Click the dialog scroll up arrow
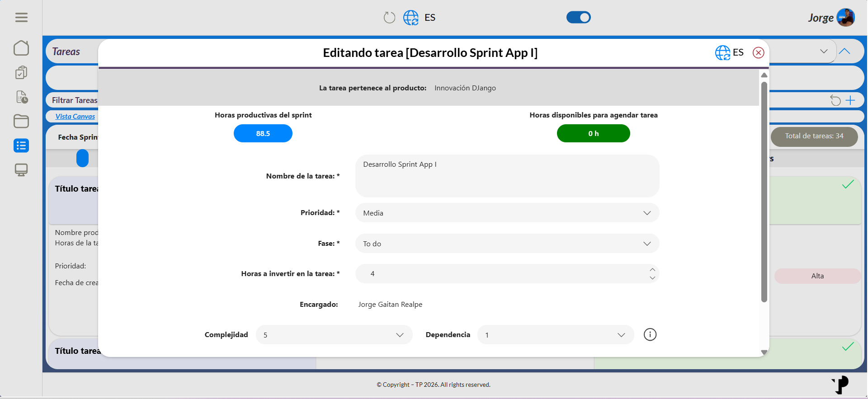The image size is (868, 399). tap(764, 75)
